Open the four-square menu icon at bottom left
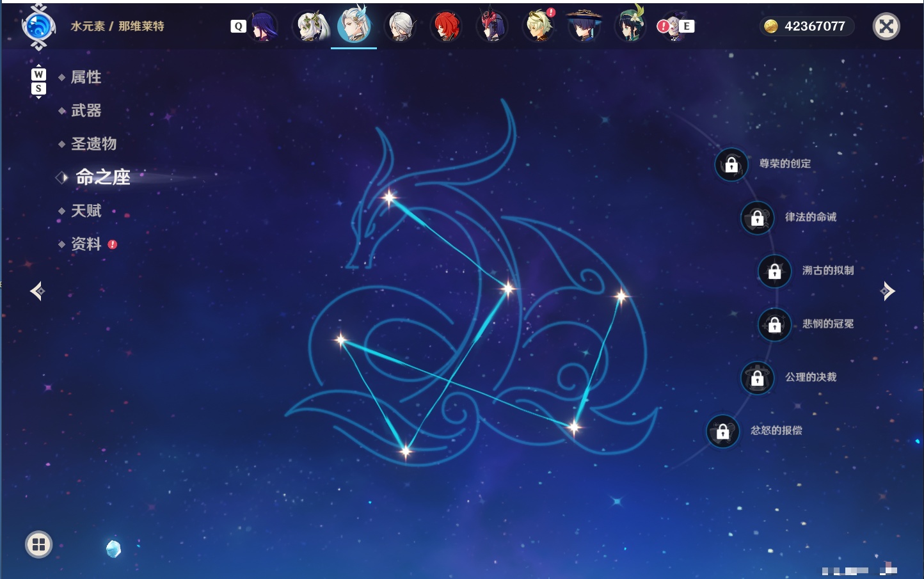Screen dimensions: 924x579 (x=38, y=544)
